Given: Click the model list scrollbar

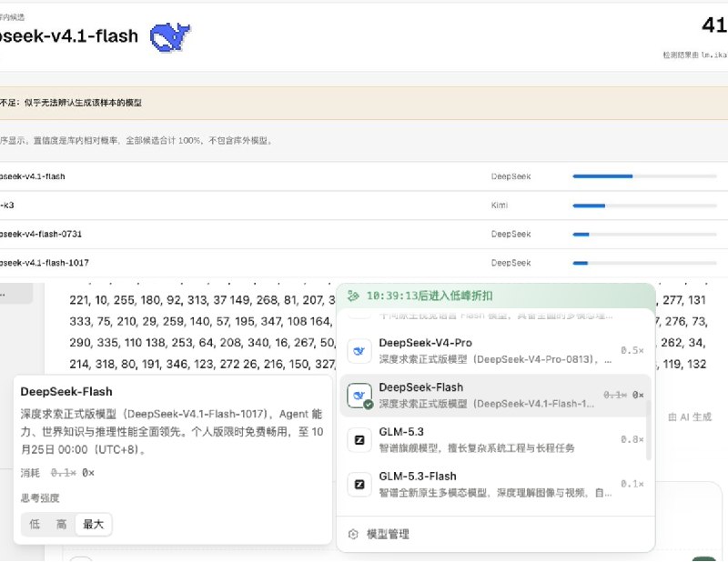Looking at the screenshot, I should click(649, 430).
